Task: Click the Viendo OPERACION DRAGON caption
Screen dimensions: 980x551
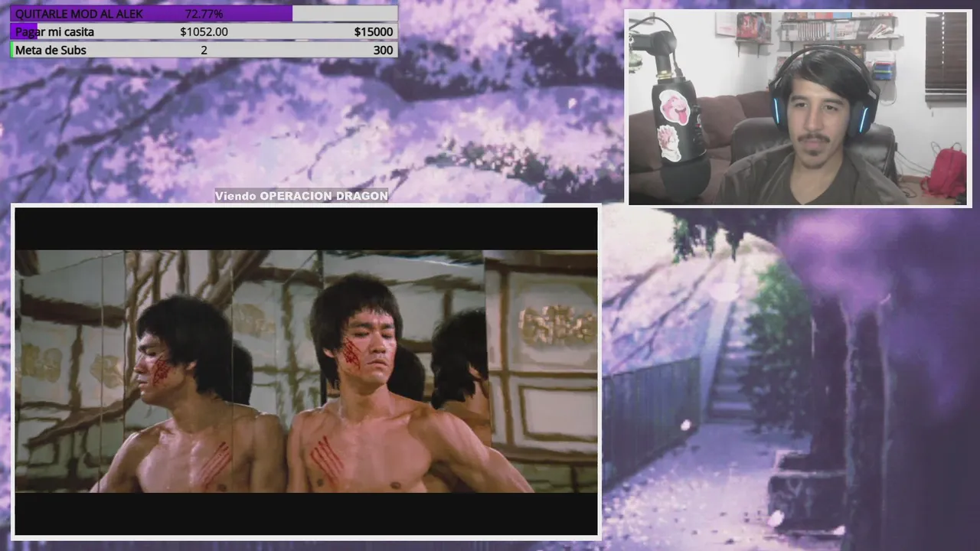Action: point(302,196)
